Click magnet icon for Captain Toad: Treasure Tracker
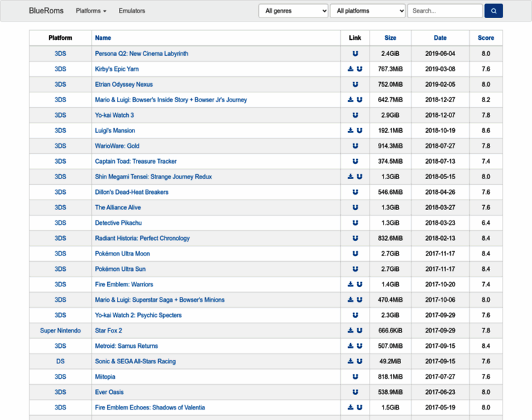 tap(355, 161)
